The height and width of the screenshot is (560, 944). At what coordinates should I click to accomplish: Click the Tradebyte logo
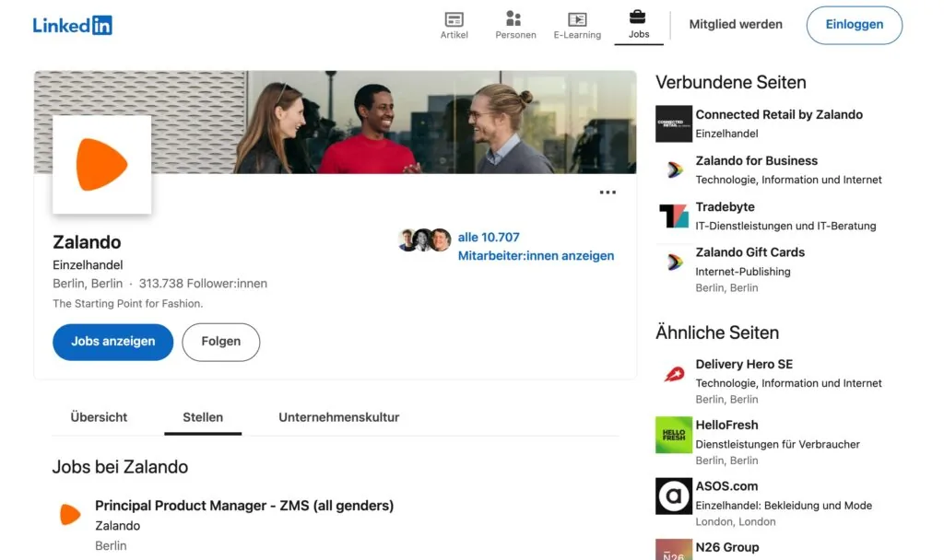coord(674,216)
